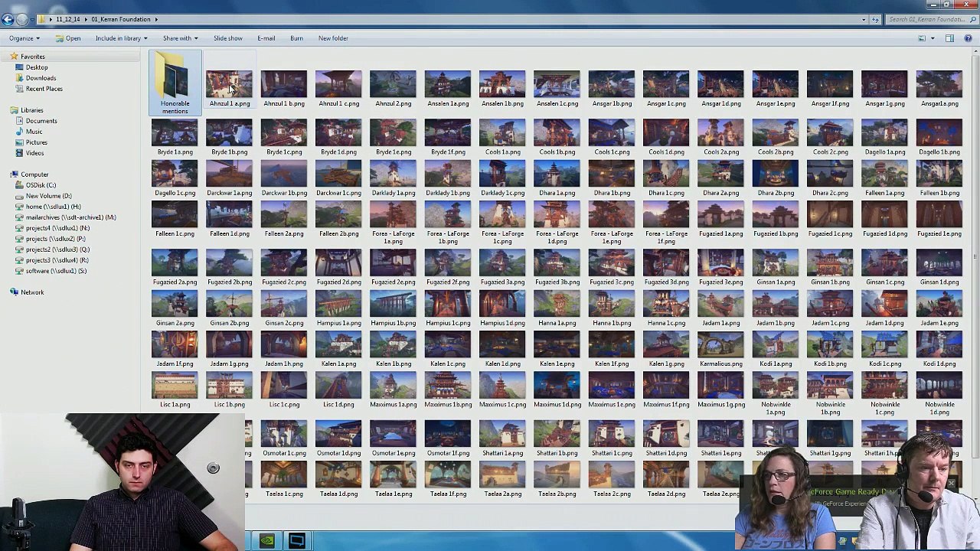The image size is (980, 551).
Task: Go back with the Back arrow button
Action: click(x=8, y=19)
